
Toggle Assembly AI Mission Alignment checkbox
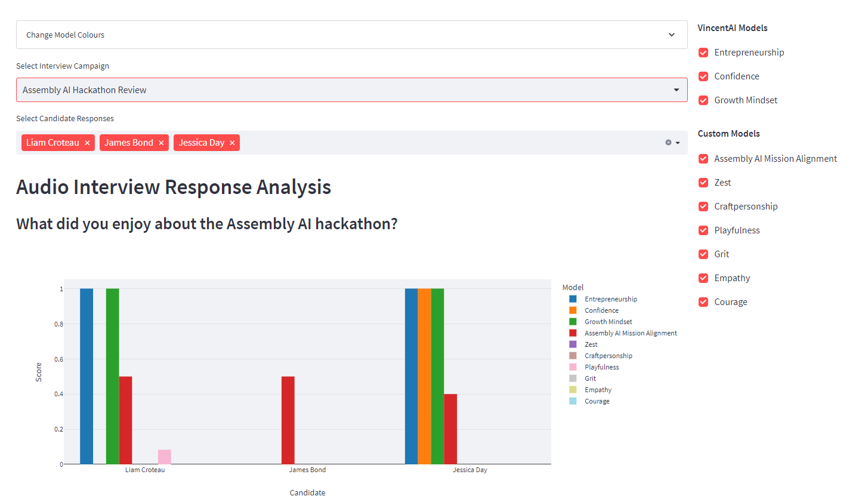click(x=703, y=159)
